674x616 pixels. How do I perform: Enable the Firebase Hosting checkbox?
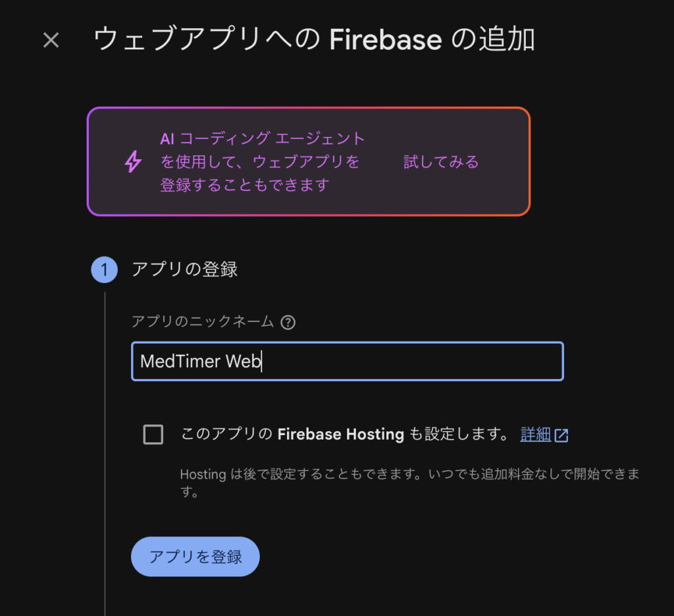(x=153, y=434)
